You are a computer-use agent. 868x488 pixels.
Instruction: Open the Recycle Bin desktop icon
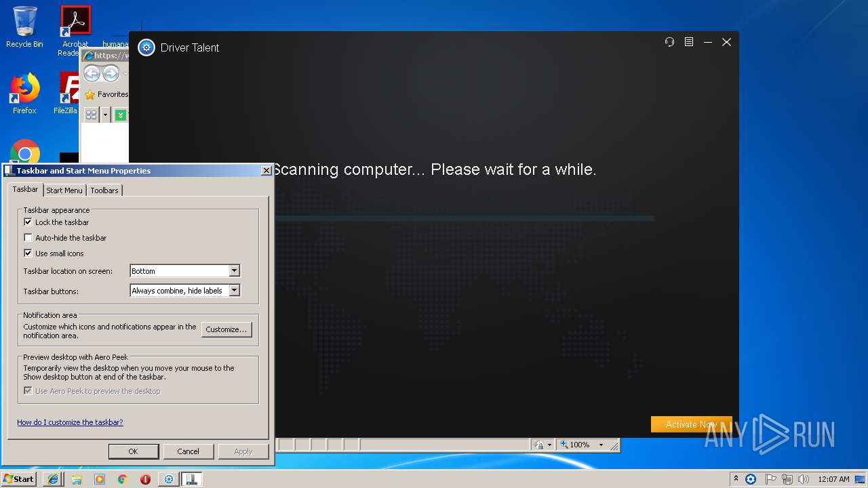point(24,28)
